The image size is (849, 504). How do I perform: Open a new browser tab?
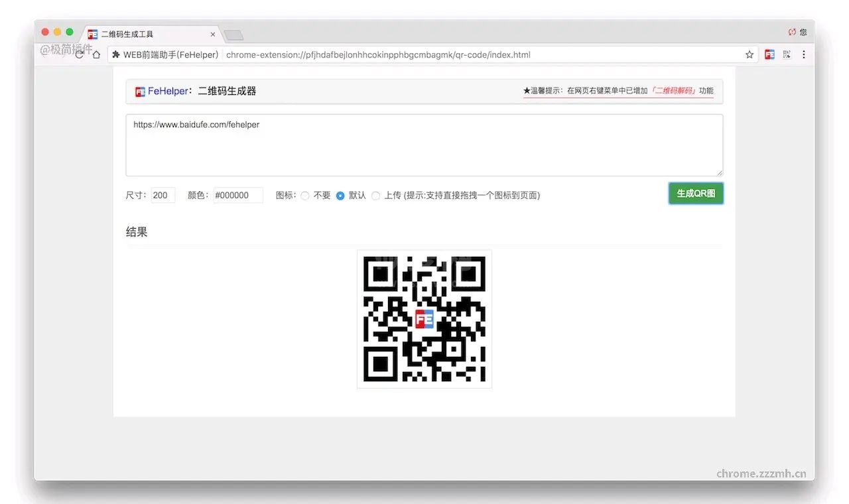click(233, 34)
